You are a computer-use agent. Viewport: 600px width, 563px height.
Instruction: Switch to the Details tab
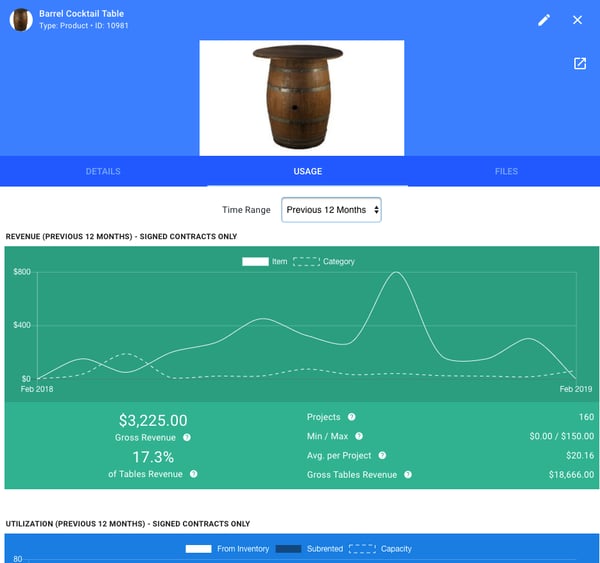103,171
